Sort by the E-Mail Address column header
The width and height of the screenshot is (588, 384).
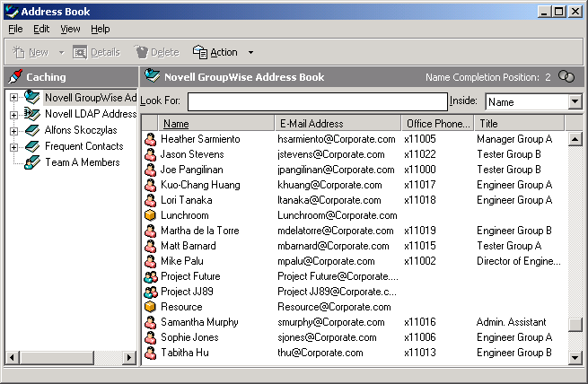click(338, 123)
